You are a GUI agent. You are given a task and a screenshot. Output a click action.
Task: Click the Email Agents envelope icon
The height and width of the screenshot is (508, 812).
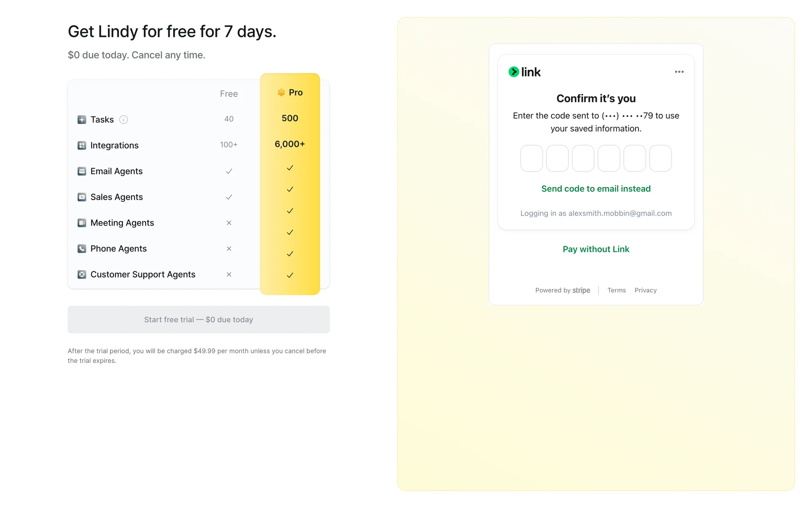click(82, 171)
